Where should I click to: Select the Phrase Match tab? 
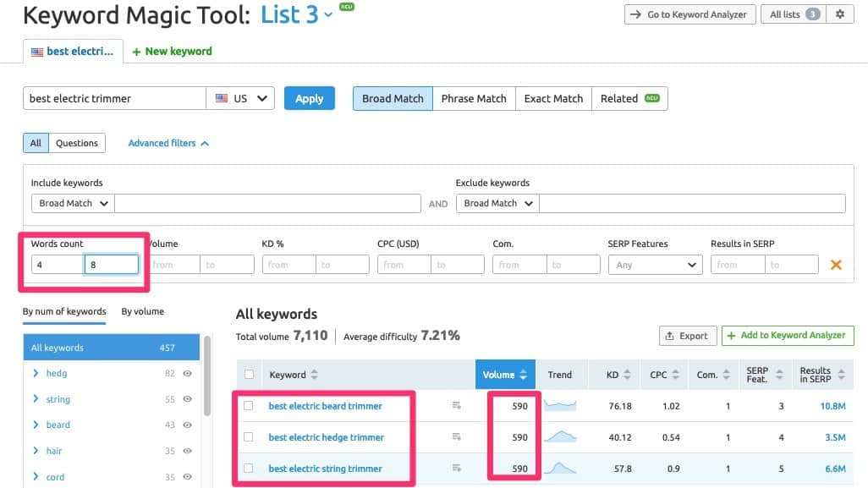(x=474, y=98)
